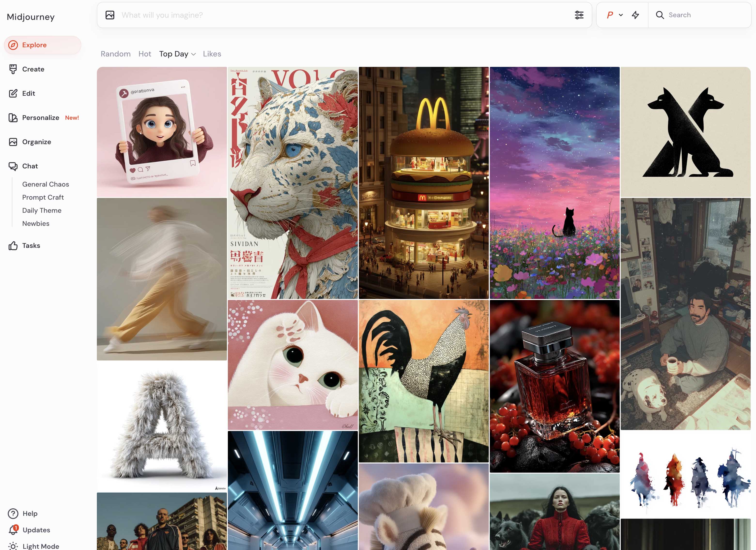Screen dimensions: 756x550
Task: Open the Explore page label
Action: [34, 45]
